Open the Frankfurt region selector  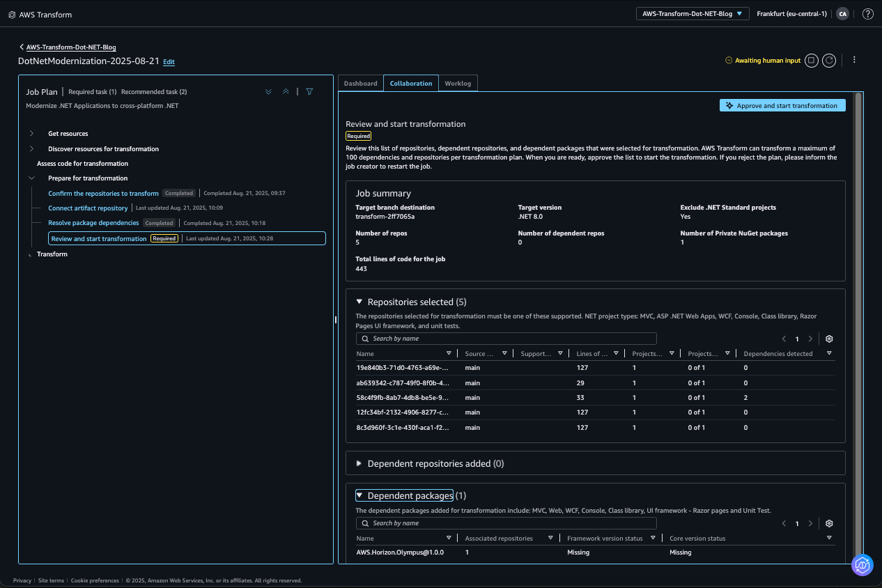point(792,13)
